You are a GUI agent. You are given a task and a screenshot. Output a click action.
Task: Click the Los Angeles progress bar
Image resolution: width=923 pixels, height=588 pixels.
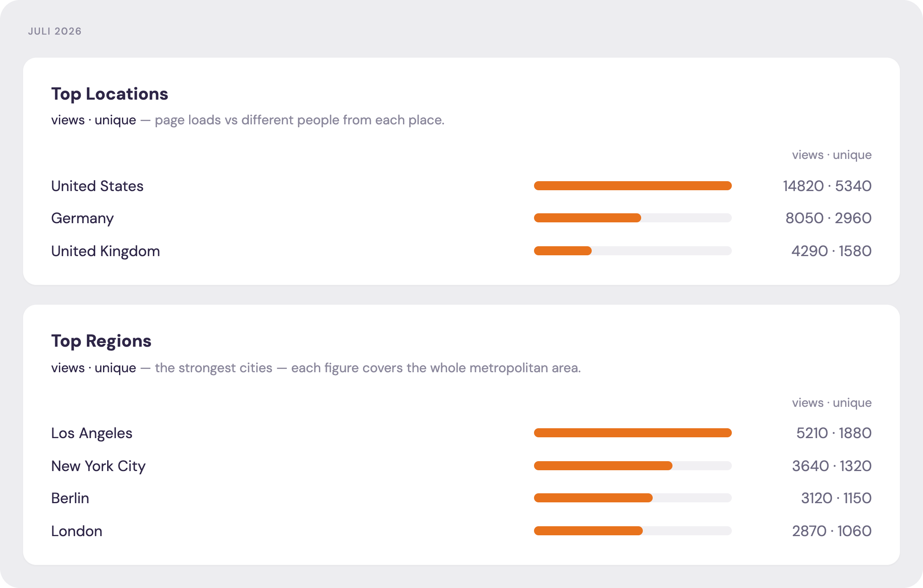[x=633, y=433]
